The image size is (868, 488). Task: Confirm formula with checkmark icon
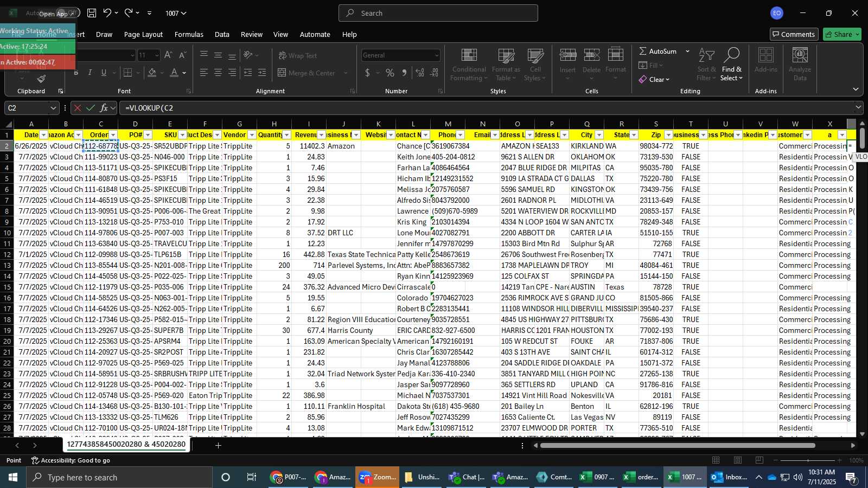point(91,108)
